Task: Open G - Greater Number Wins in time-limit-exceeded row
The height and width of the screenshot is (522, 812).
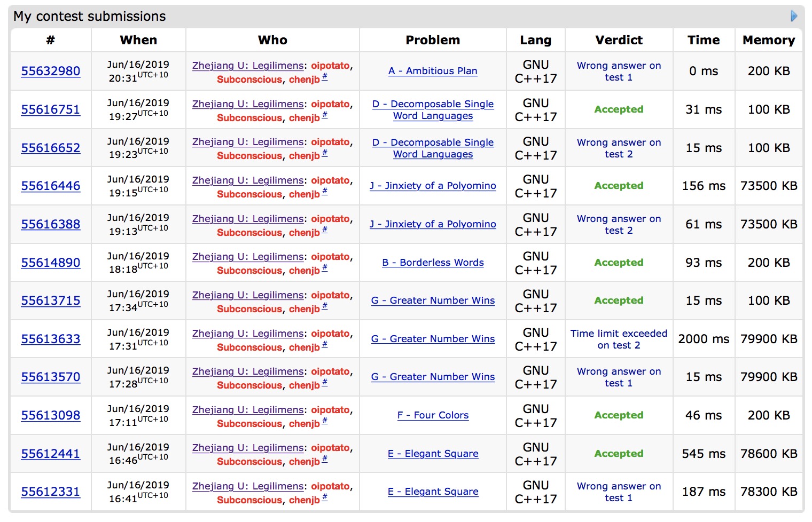Action: pyautogui.click(x=433, y=339)
